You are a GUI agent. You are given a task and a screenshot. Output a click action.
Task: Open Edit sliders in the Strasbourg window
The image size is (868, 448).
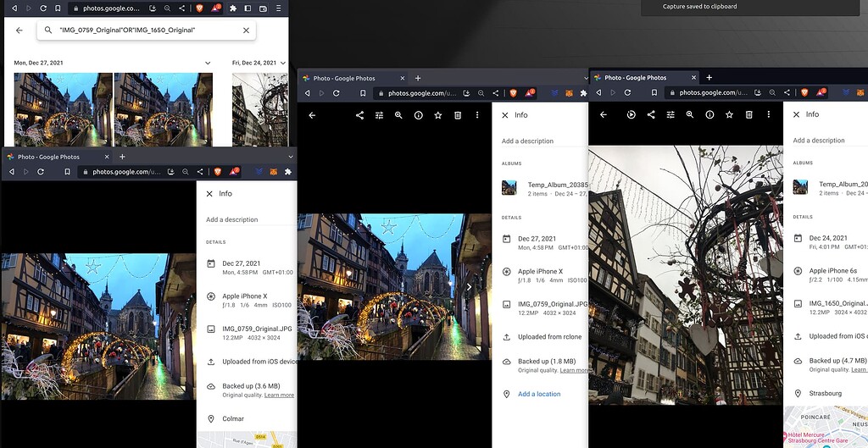coord(670,114)
